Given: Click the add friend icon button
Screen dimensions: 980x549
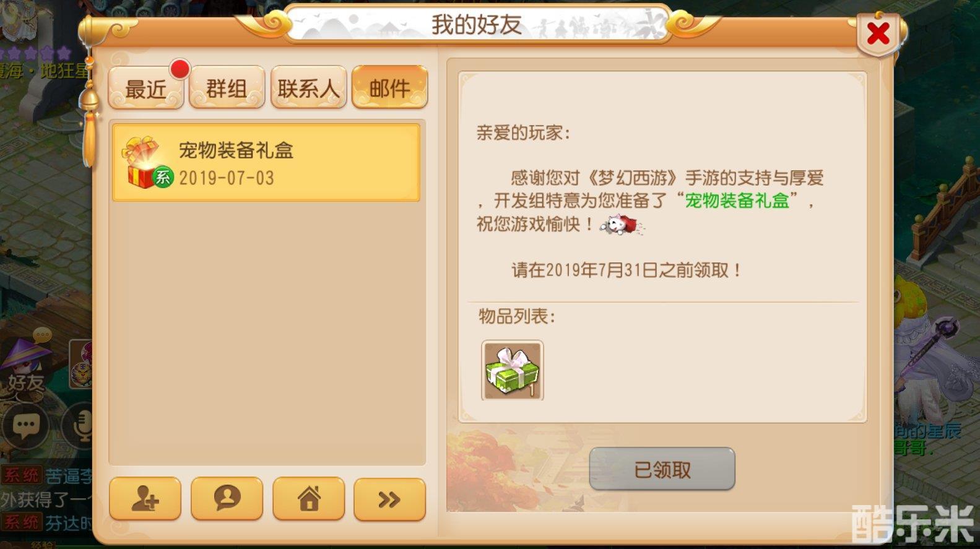Looking at the screenshot, I should click(145, 498).
